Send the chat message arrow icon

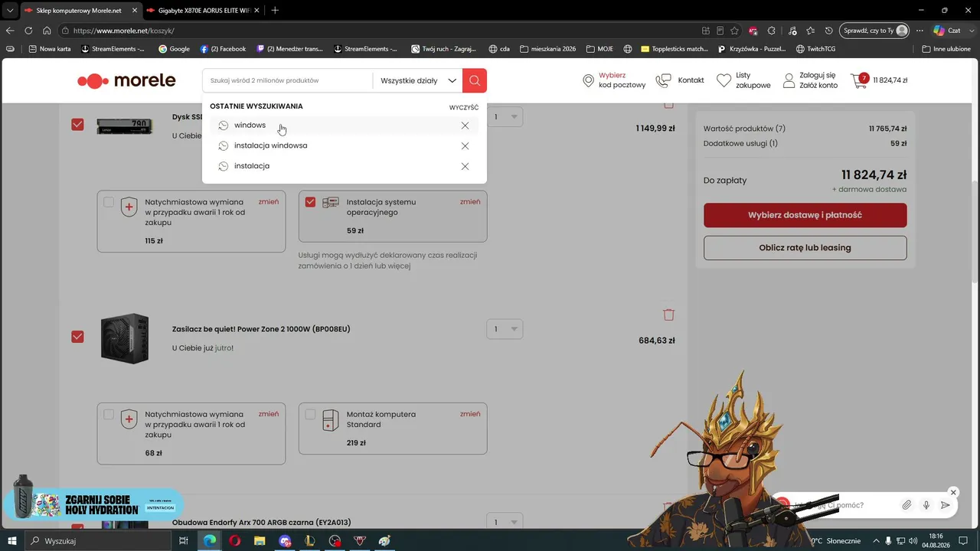pyautogui.click(x=946, y=505)
